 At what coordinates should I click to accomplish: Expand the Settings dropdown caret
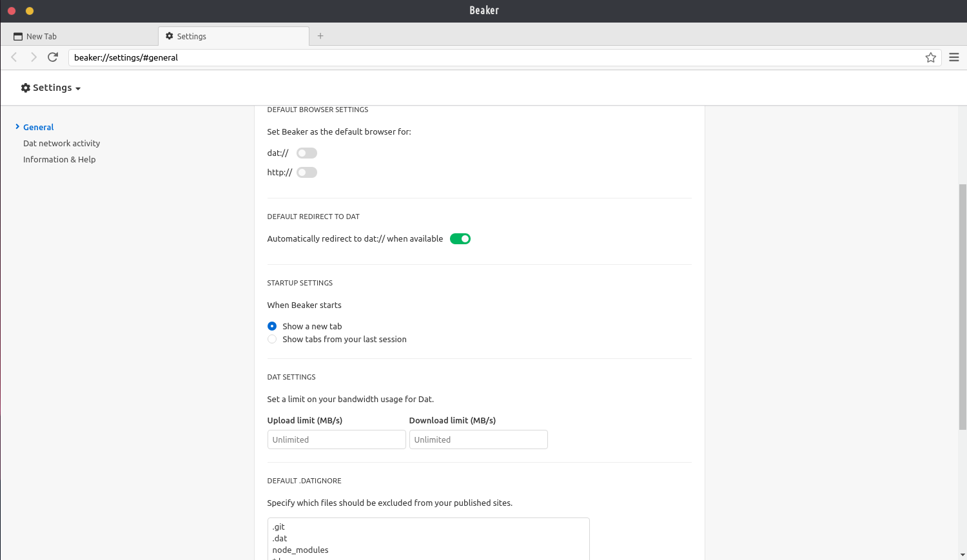click(x=78, y=88)
